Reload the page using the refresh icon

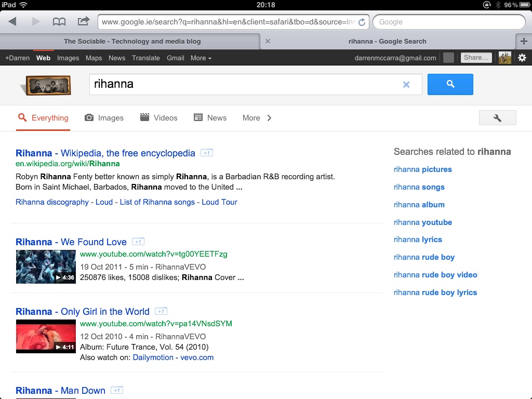pos(362,22)
